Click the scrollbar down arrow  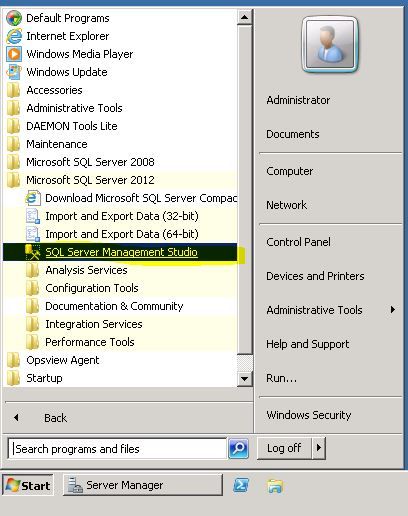pos(245,379)
